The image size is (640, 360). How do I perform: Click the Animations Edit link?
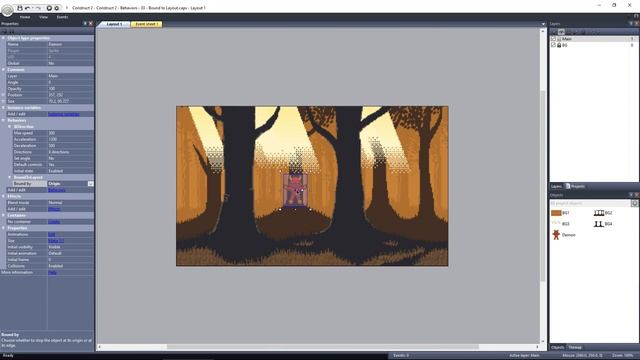pyautogui.click(x=51, y=234)
